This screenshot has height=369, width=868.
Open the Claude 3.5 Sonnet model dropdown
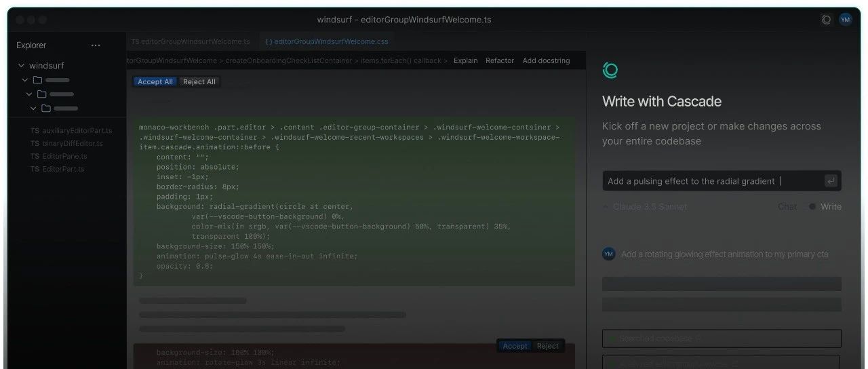pos(645,207)
